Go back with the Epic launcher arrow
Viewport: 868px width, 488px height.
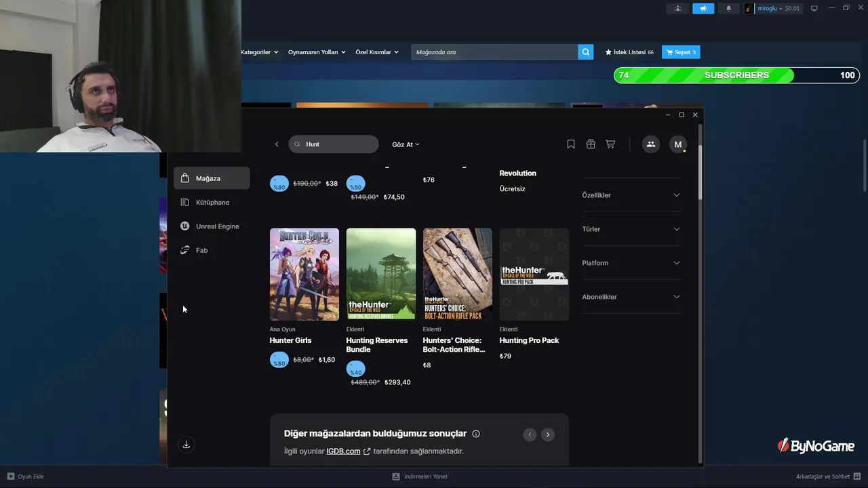point(277,144)
